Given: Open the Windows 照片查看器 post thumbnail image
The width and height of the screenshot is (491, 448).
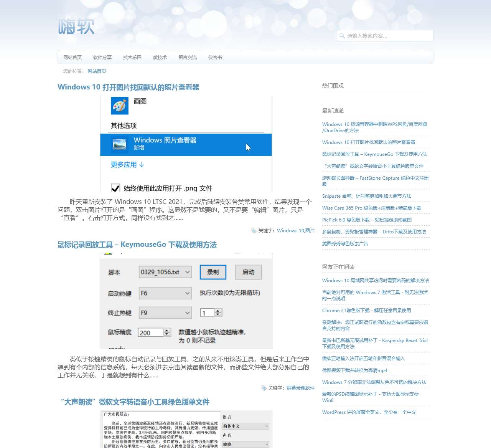Looking at the screenshot, I should pyautogui.click(x=186, y=144).
